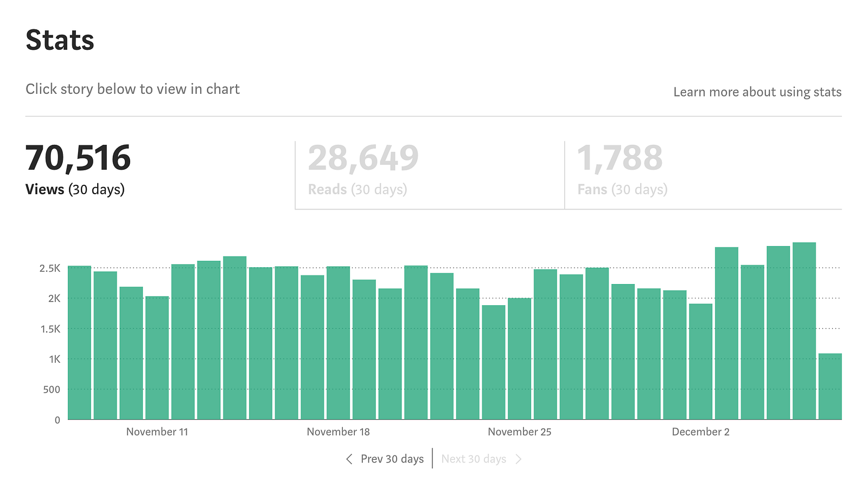Click the right chevron beside Next 30 days
This screenshot has height=488, width=868.
coord(519,459)
